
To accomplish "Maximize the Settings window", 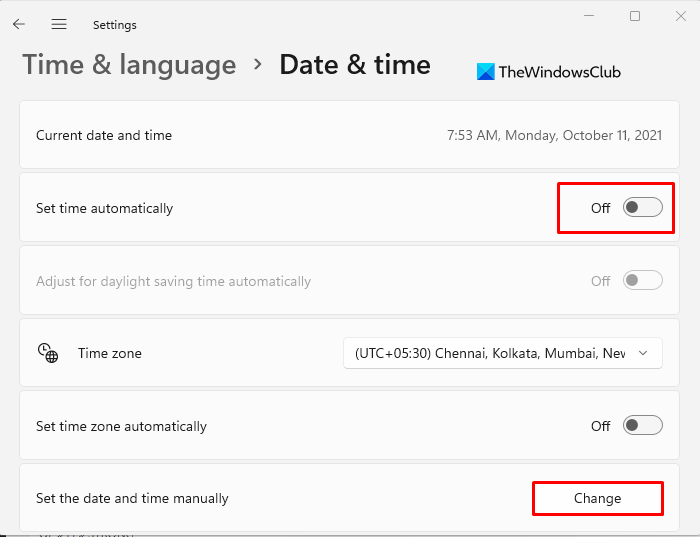I will click(635, 17).
